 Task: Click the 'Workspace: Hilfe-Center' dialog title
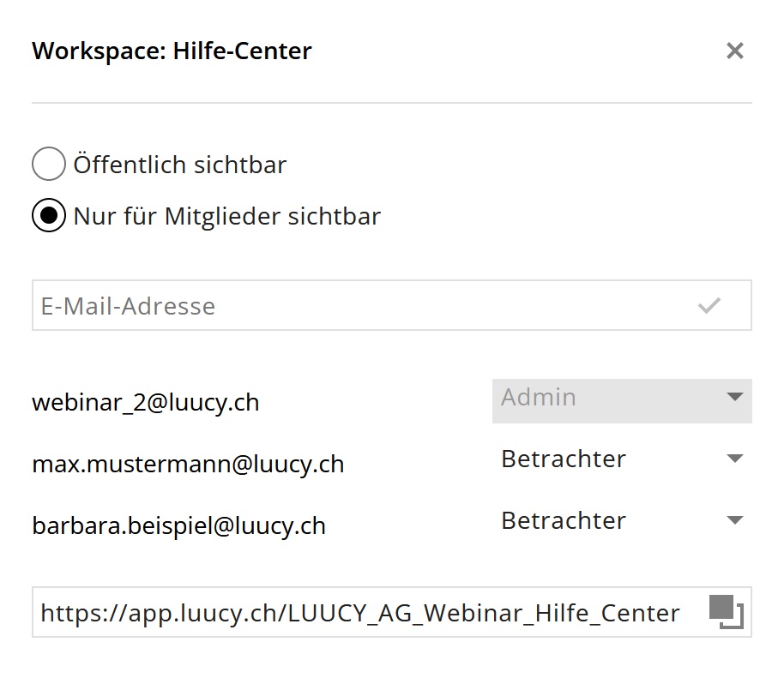tap(172, 51)
